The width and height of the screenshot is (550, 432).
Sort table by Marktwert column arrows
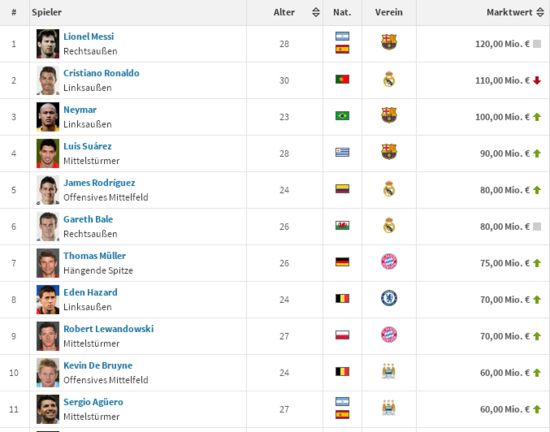point(540,12)
